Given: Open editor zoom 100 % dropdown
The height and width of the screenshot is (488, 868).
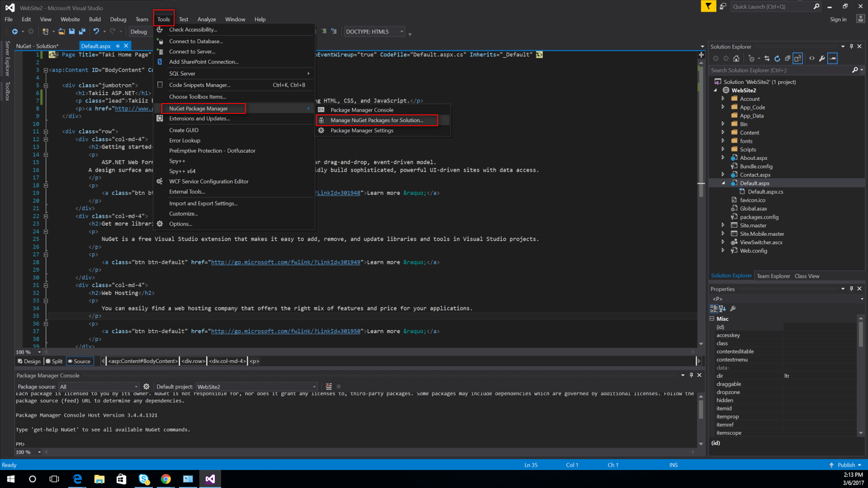Looking at the screenshot, I should coord(29,352).
